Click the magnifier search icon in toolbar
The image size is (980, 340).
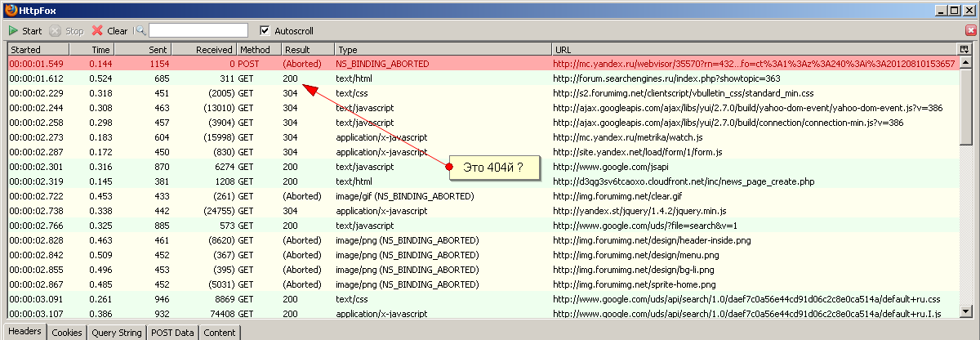click(x=140, y=31)
